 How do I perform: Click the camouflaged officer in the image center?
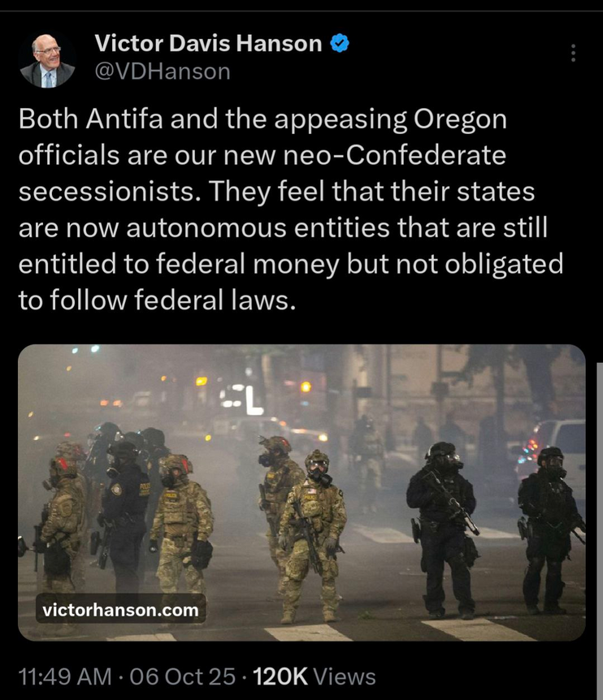pyautogui.click(x=314, y=536)
